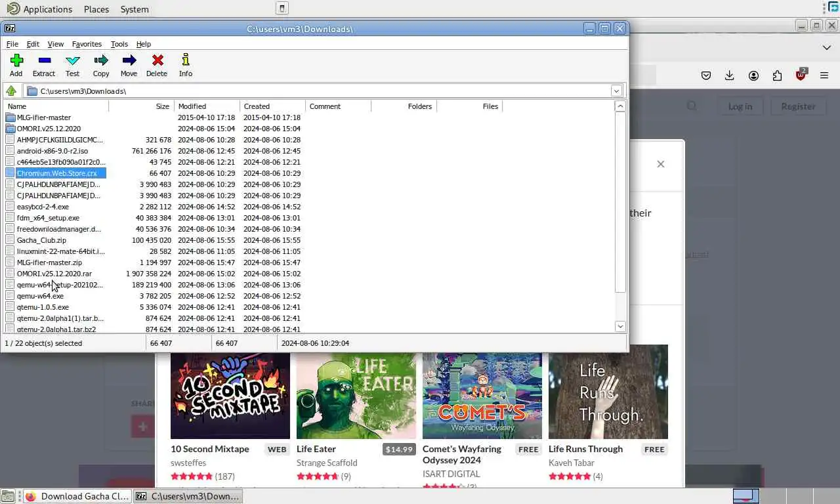The height and width of the screenshot is (504, 840).
Task: Click Register button in browser
Action: click(798, 106)
